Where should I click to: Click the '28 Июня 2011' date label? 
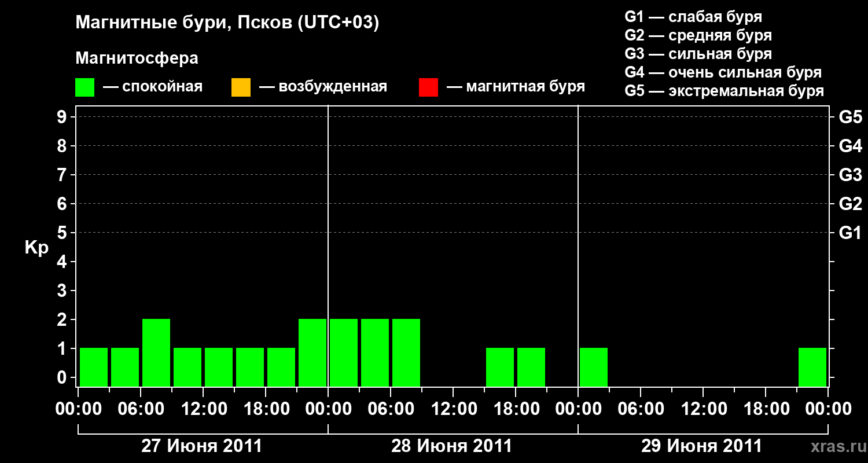tap(452, 446)
